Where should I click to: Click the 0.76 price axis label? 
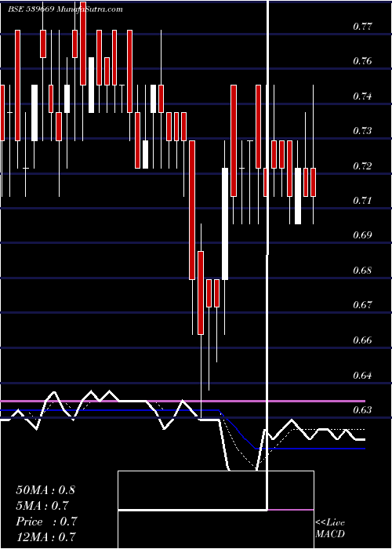tap(362, 61)
